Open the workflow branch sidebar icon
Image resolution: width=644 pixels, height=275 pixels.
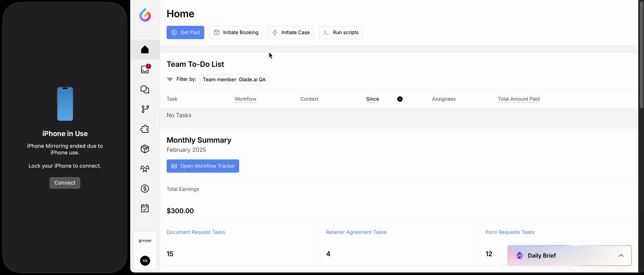(x=145, y=109)
